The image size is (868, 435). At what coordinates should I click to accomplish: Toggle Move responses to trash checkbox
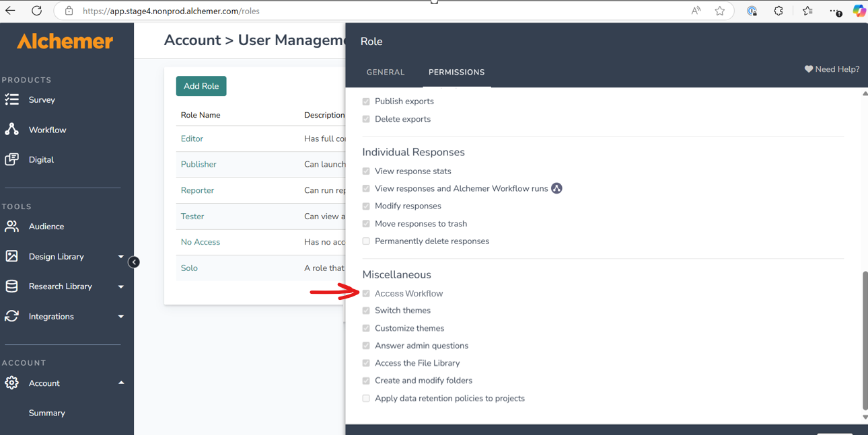(366, 224)
